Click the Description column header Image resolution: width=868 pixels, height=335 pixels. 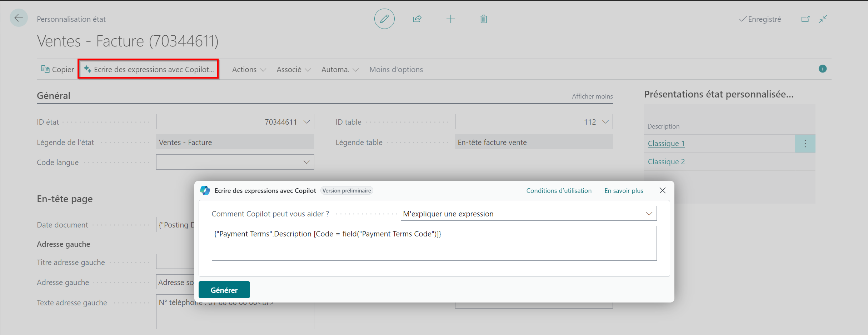point(663,126)
